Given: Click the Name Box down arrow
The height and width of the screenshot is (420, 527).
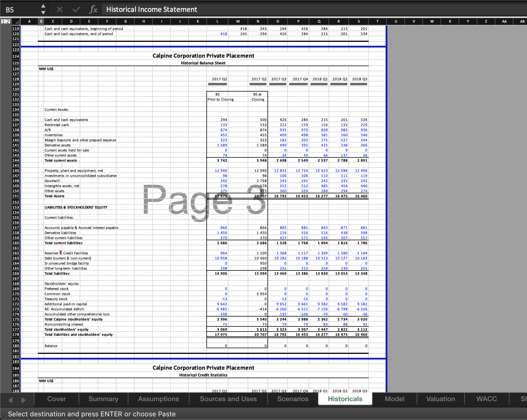Looking at the screenshot, I should tap(43, 13).
